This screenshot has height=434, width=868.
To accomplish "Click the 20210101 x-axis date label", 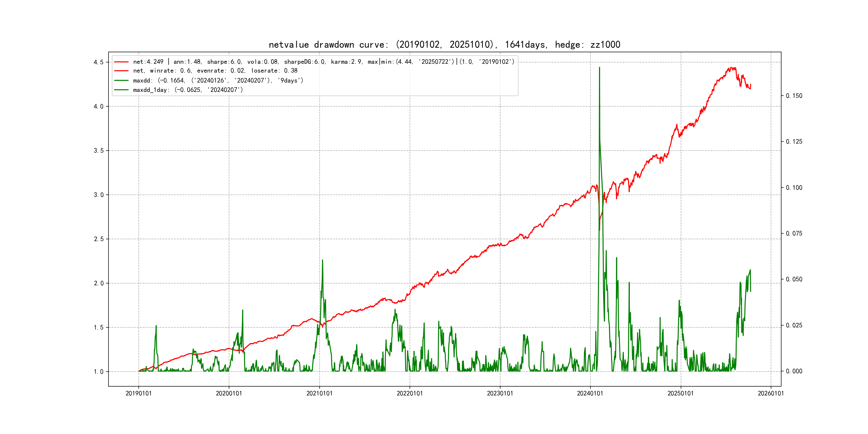I will coord(319,393).
